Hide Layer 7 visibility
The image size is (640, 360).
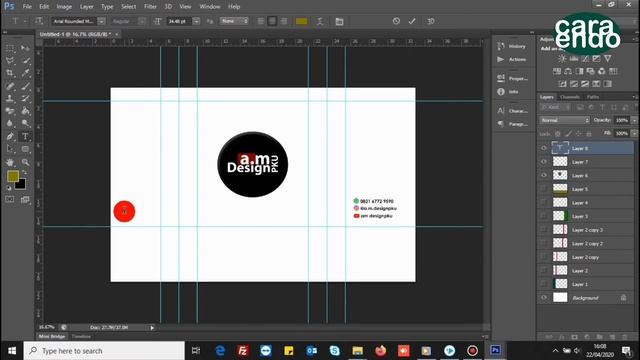544,162
